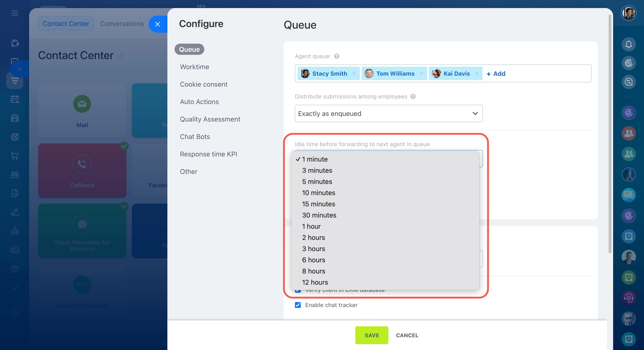Open Other settings section
The image size is (644, 350).
tap(188, 172)
